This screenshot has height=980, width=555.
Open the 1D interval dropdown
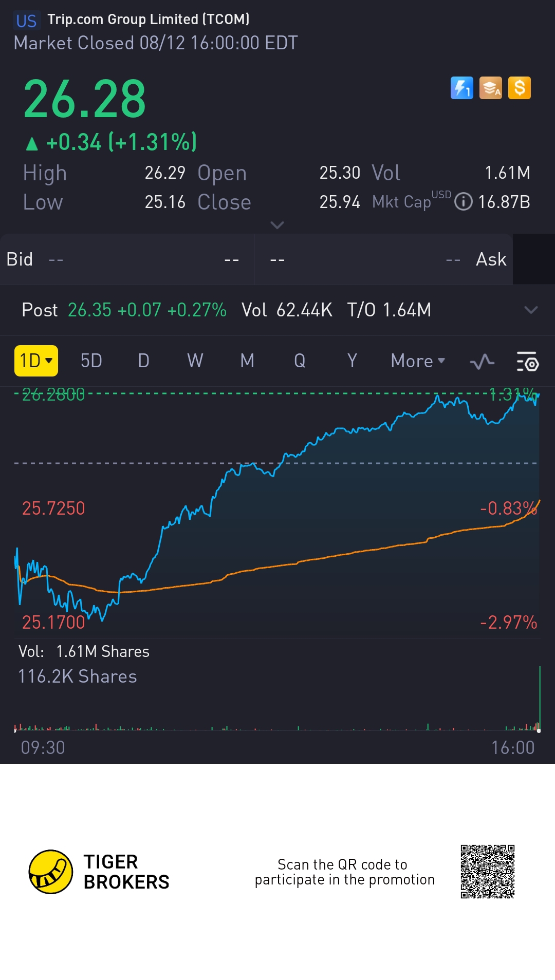36,361
